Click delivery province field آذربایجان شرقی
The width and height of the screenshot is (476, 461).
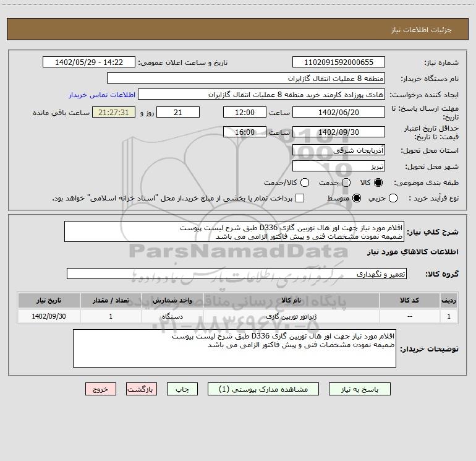click(339, 150)
